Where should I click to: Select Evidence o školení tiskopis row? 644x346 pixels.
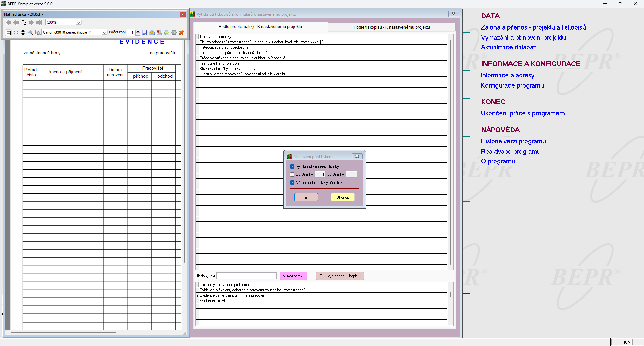[323, 290]
